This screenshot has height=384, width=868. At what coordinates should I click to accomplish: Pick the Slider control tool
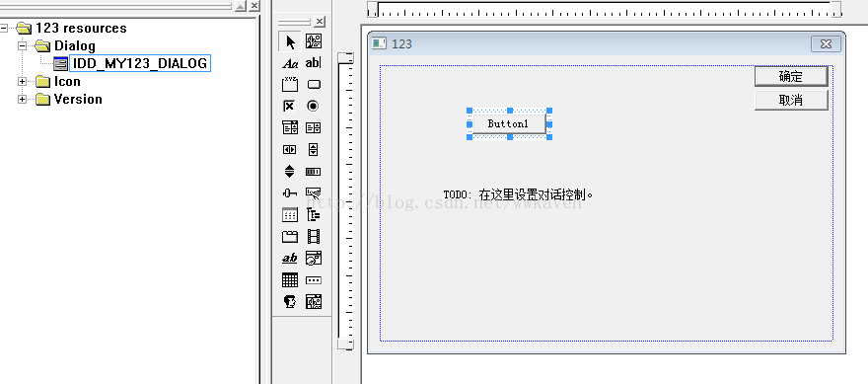(290, 192)
